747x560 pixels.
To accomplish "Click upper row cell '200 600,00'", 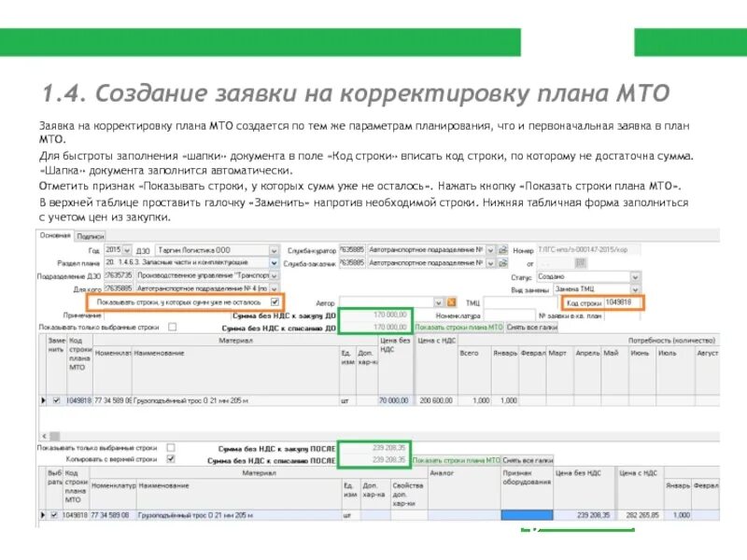I will [x=436, y=400].
